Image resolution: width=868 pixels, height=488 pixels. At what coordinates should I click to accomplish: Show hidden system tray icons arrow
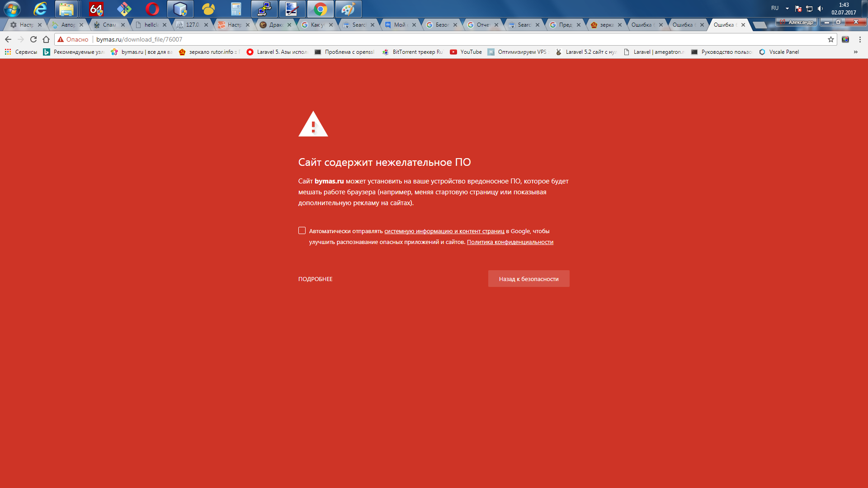787,9
